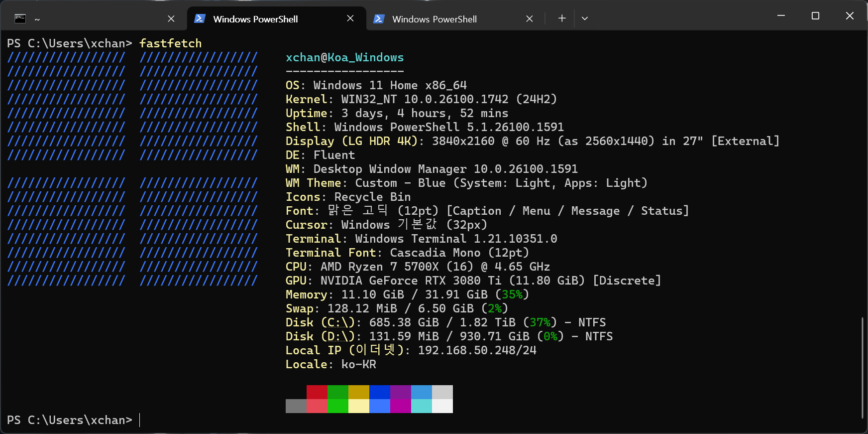
Task: Click the bottom prompt 'PS C:\Users\xchan>'
Action: (x=70, y=420)
